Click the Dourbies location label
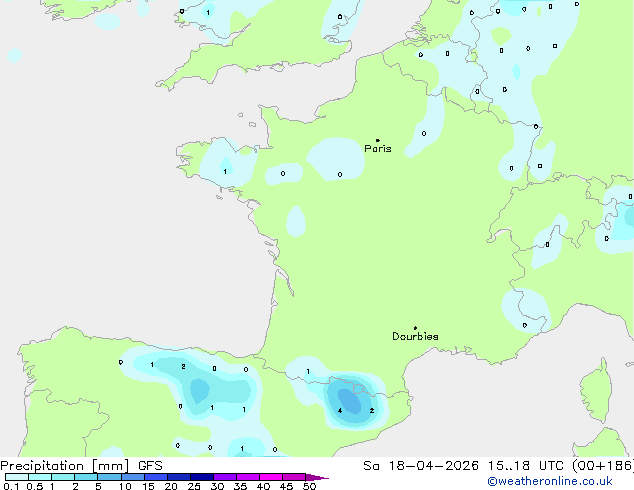Screen dimensions: 634x490 (x=415, y=336)
